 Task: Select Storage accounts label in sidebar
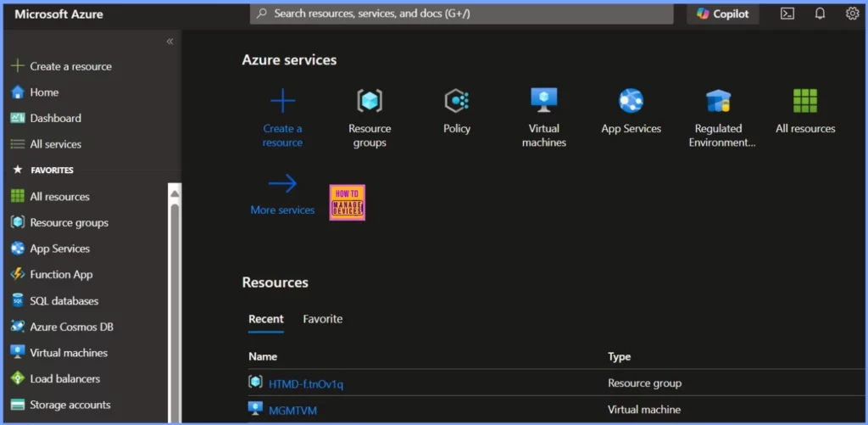click(70, 405)
